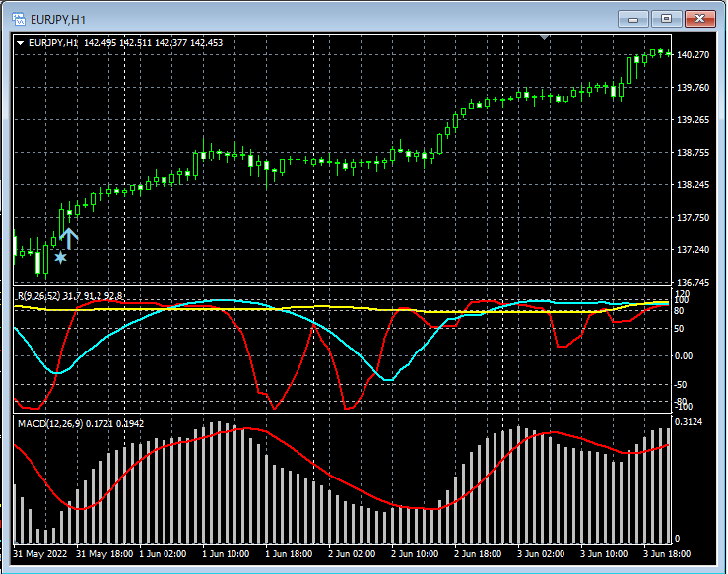728x574 pixels.
Task: Click the MACD(12,26,9) indicator label
Action: coord(51,423)
